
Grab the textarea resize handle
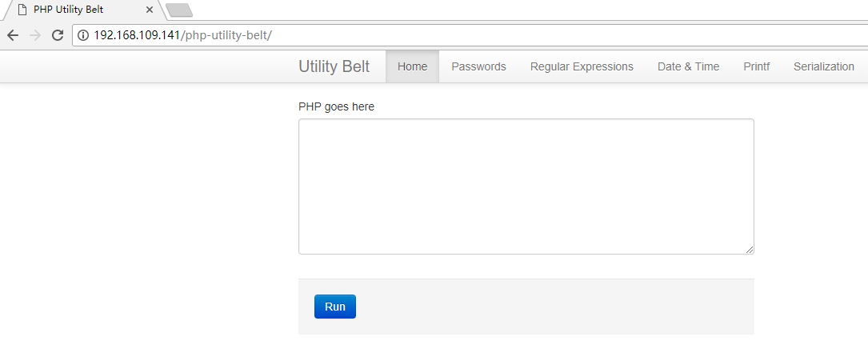pos(749,250)
